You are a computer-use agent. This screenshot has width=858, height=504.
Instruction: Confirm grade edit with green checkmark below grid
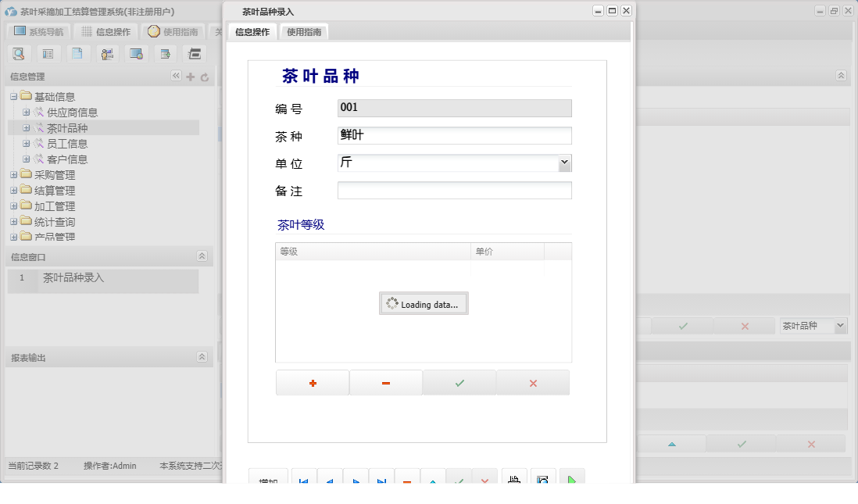pos(459,383)
